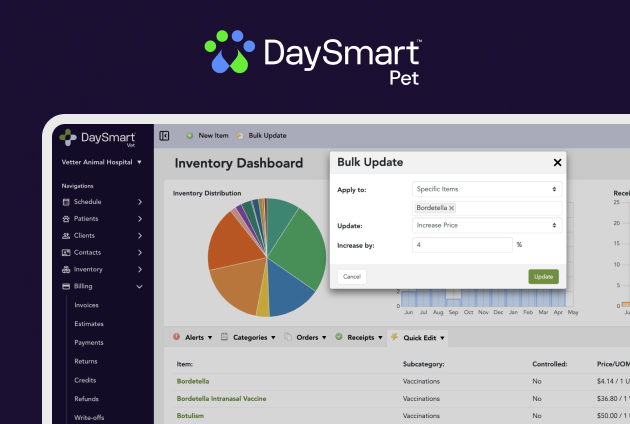Open the Bordetella item link
Viewport: 630px width, 424px height.
click(193, 381)
